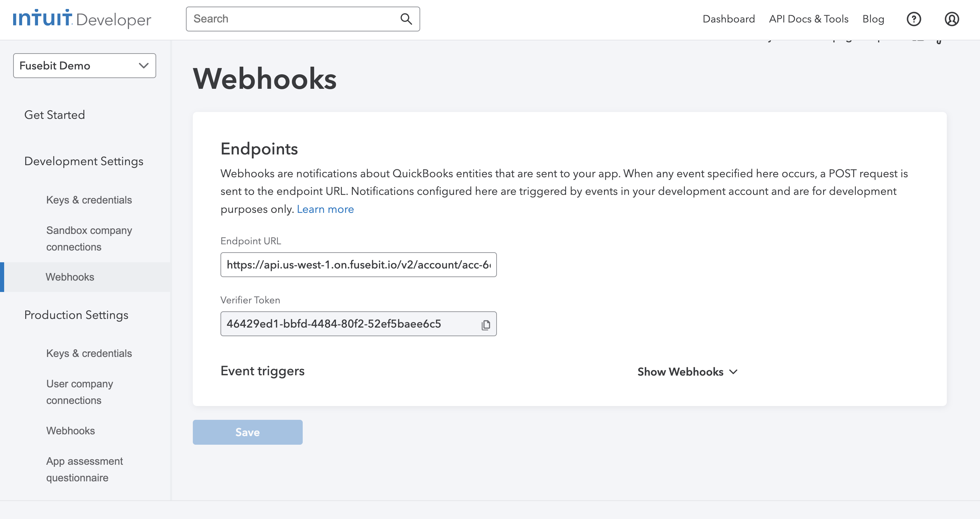Click the Save button
The image size is (980, 519).
click(248, 432)
